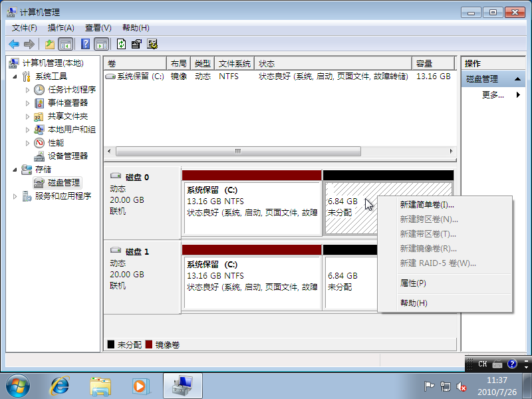The image size is (532, 399).
Task: Toggle the show/hide console tree icon
Action: (x=66, y=44)
